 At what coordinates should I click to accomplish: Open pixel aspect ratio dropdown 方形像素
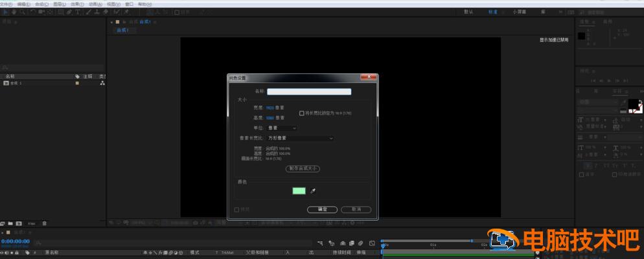coord(300,139)
